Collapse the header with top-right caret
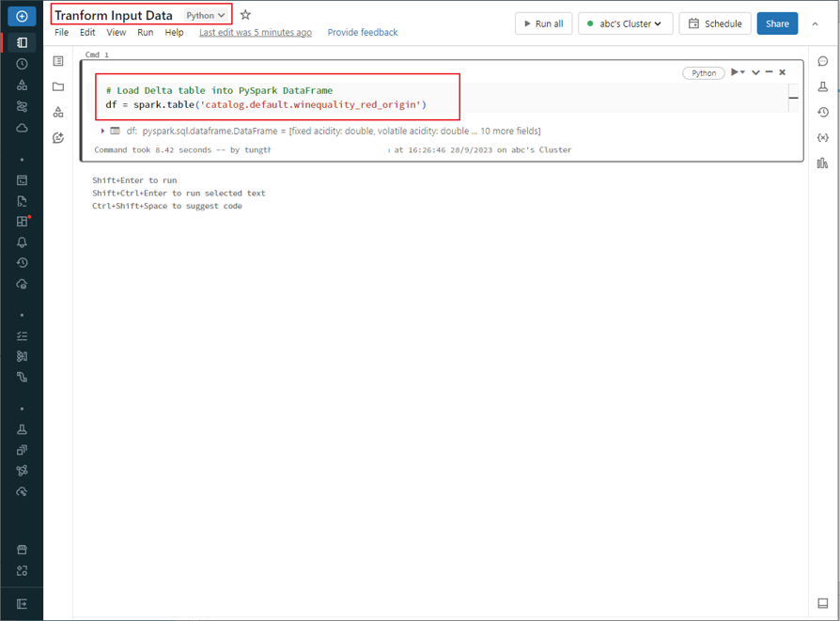 816,23
